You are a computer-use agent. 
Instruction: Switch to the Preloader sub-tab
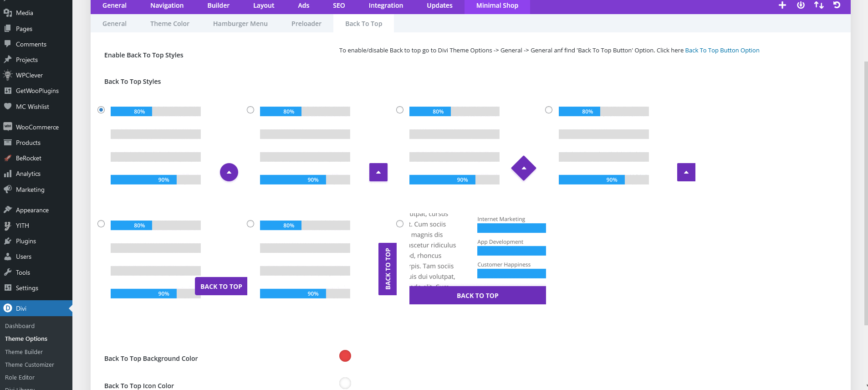click(306, 24)
